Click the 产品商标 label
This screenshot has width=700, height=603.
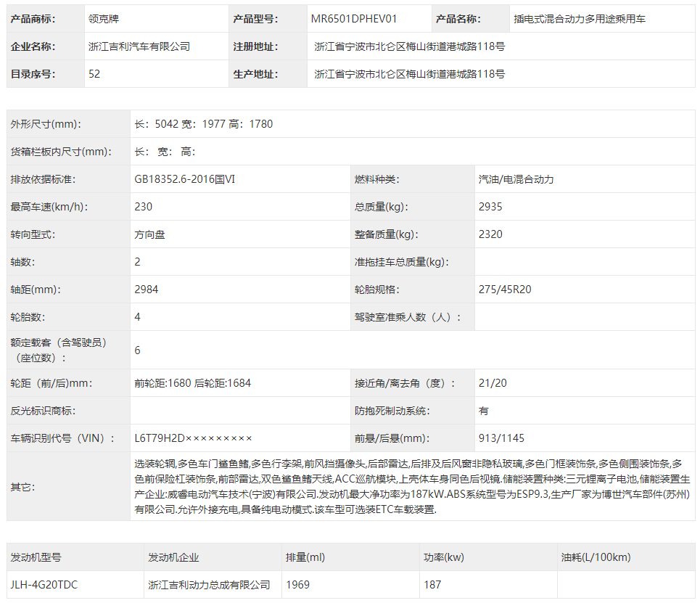[x=33, y=19]
